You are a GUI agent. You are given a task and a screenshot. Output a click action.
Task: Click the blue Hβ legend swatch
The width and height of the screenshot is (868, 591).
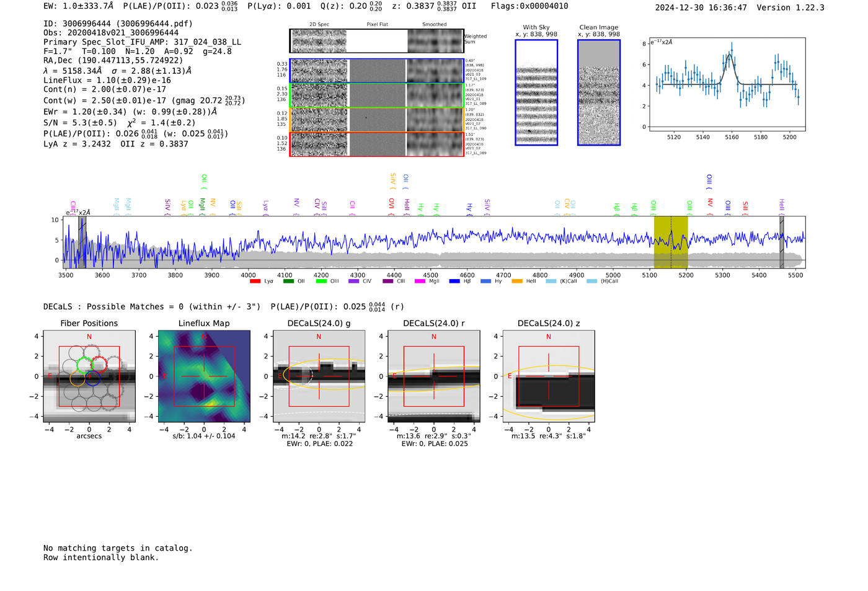click(454, 282)
